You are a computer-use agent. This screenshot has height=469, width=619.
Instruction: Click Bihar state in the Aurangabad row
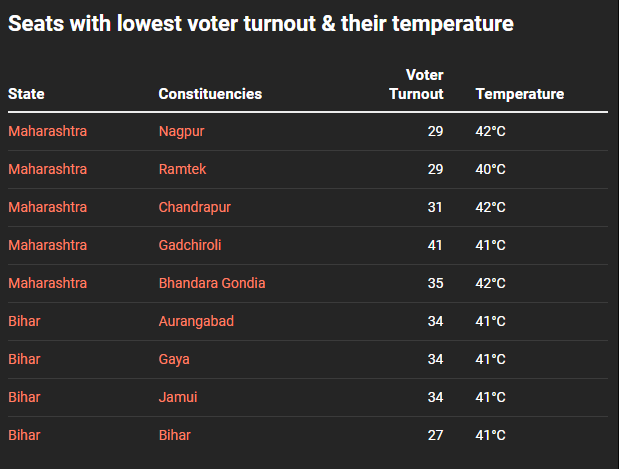pyautogui.click(x=24, y=321)
